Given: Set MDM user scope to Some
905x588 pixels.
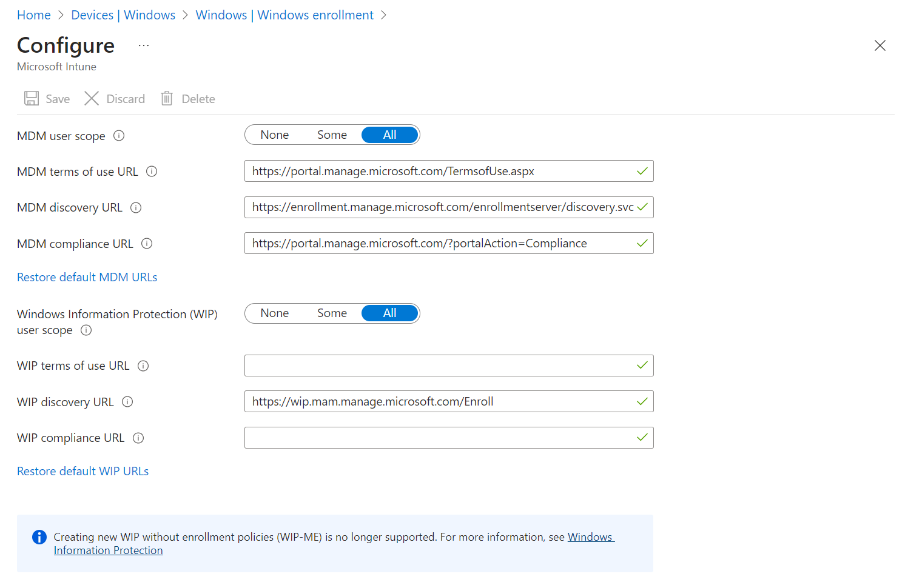Looking at the screenshot, I should pyautogui.click(x=332, y=135).
